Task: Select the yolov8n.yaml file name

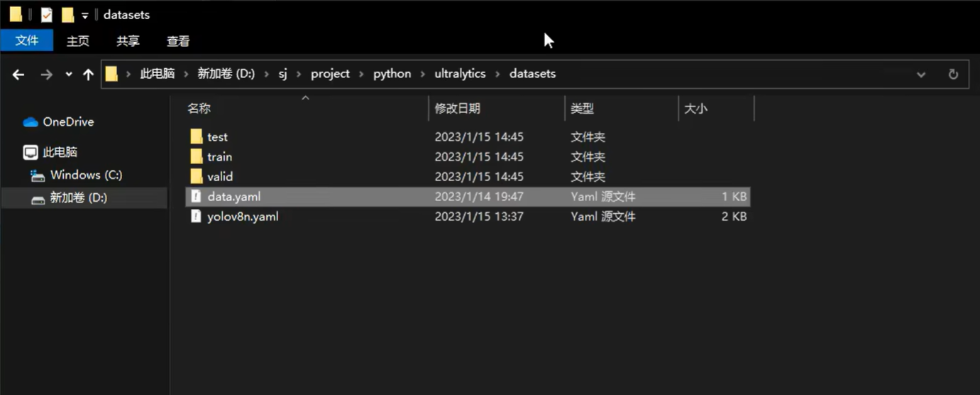Action: [243, 217]
